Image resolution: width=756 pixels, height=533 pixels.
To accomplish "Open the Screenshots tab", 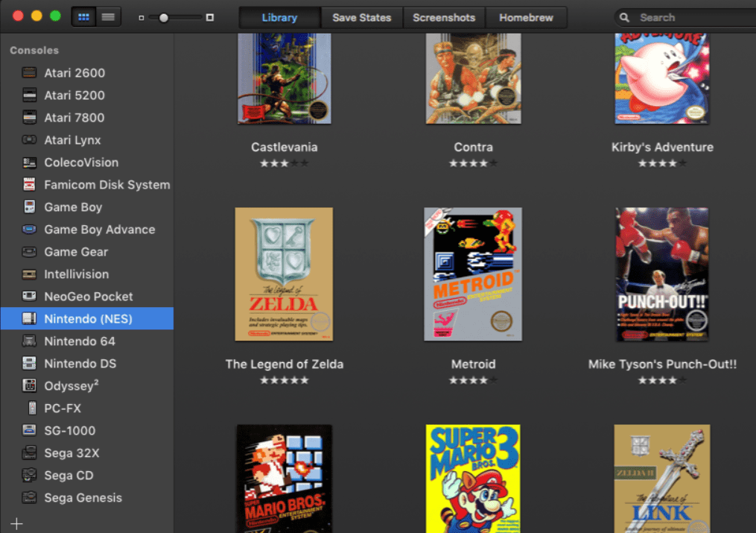I will [x=444, y=18].
